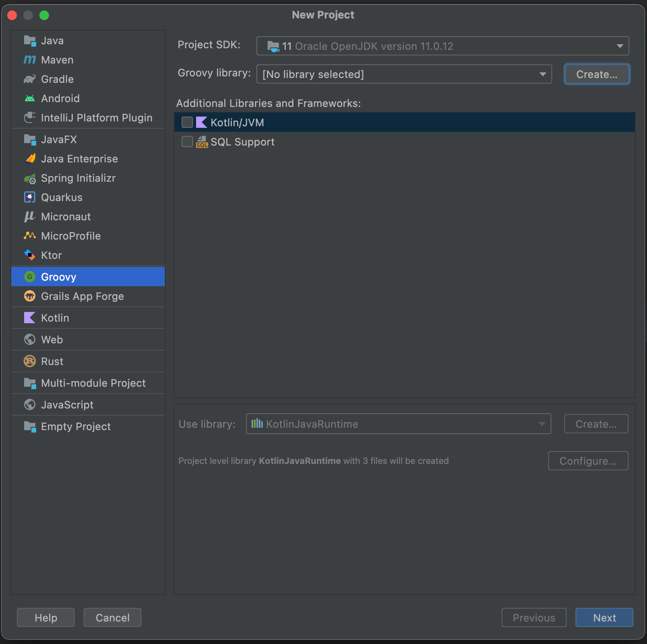Click the KotlinJavaRuntime library bars icon
Viewport: 647px width, 644px height.
click(x=257, y=424)
